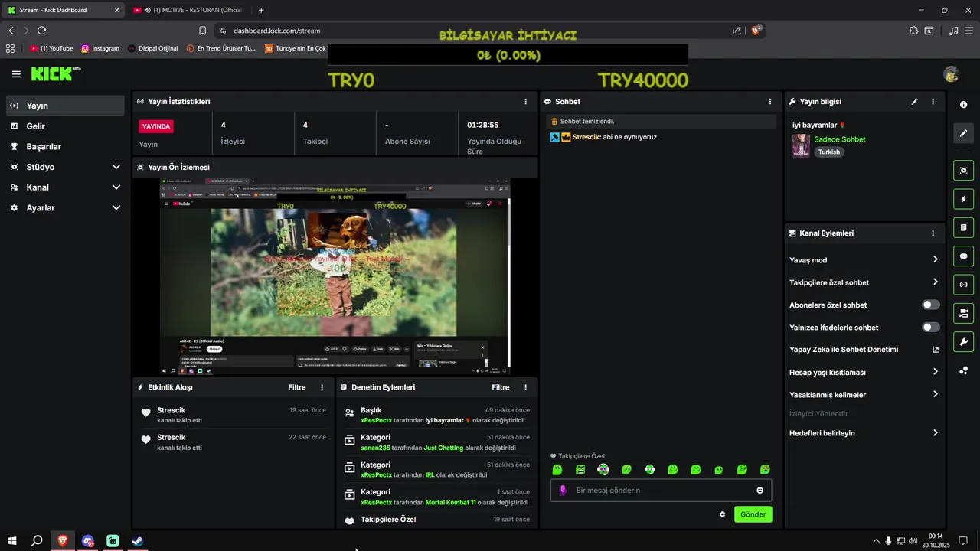
Task: Open Yapay Zeka ile Sohbet Denetimi link
Action: pyautogui.click(x=864, y=350)
